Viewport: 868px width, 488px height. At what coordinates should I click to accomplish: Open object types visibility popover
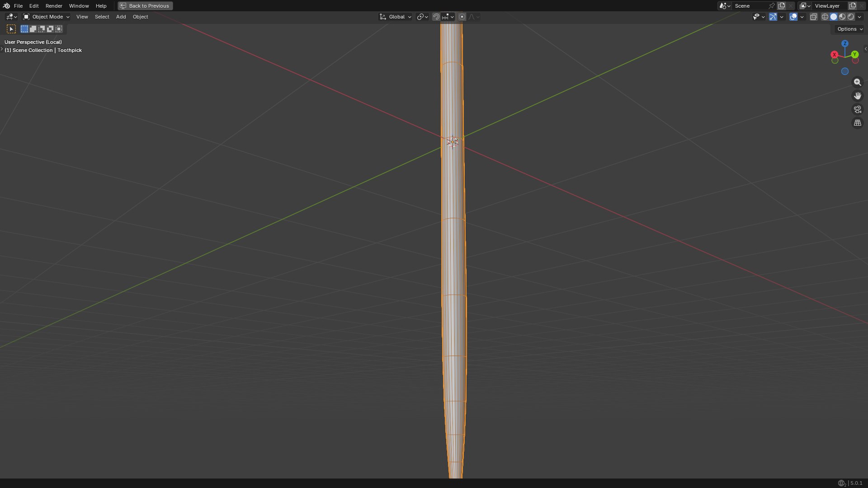point(759,17)
